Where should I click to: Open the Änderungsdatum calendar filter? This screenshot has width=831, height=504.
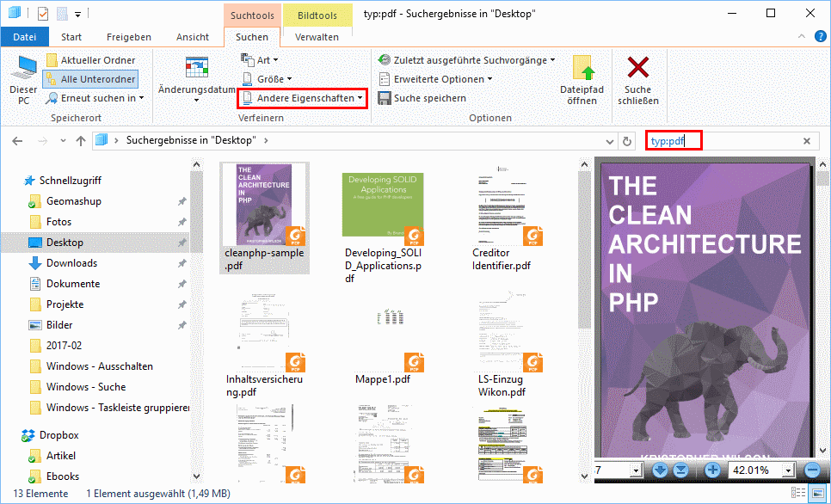197,81
